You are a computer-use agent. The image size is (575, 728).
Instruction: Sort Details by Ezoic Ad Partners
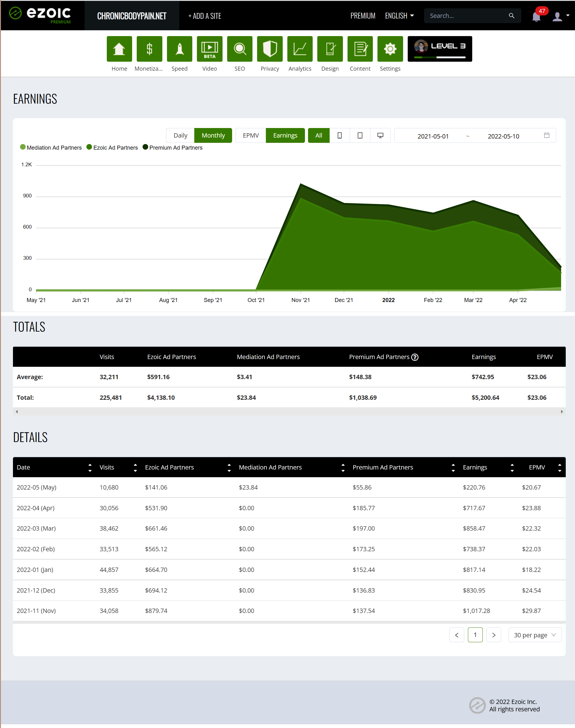tap(229, 468)
